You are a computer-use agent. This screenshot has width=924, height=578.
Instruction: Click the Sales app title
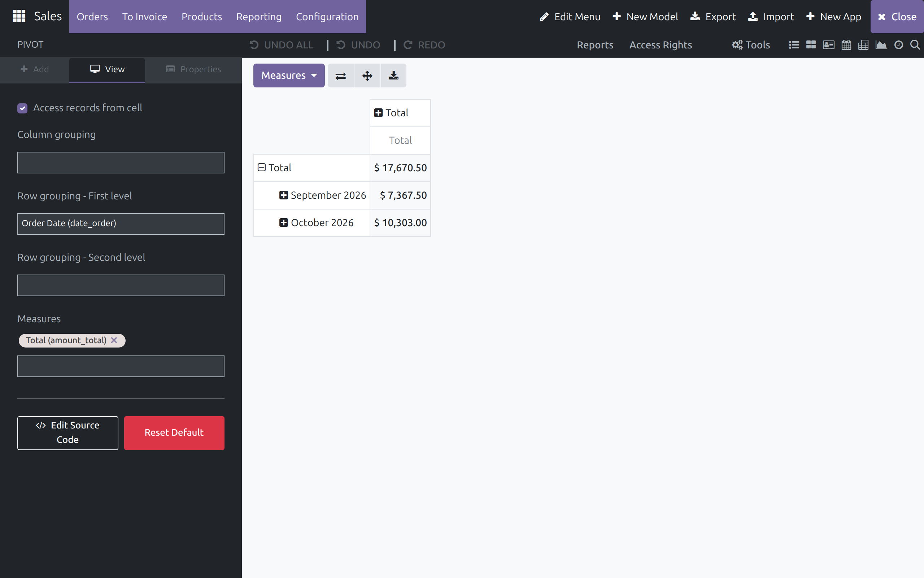pyautogui.click(x=48, y=16)
